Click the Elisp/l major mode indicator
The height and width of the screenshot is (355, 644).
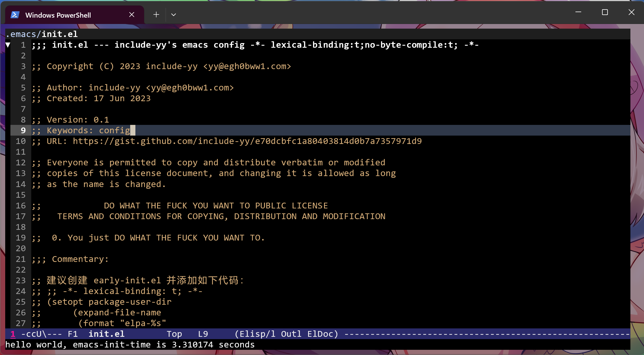257,334
